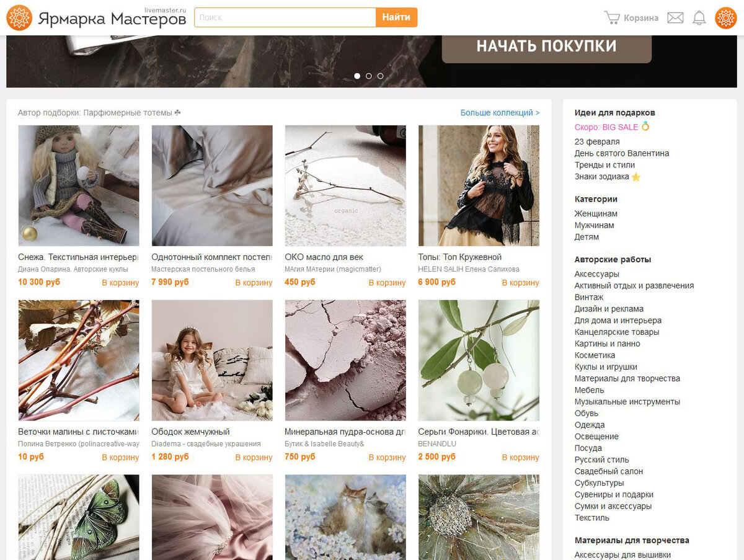Add the 7 990 руб bedding to cart
Screen dimensions: 744x560
click(x=254, y=283)
